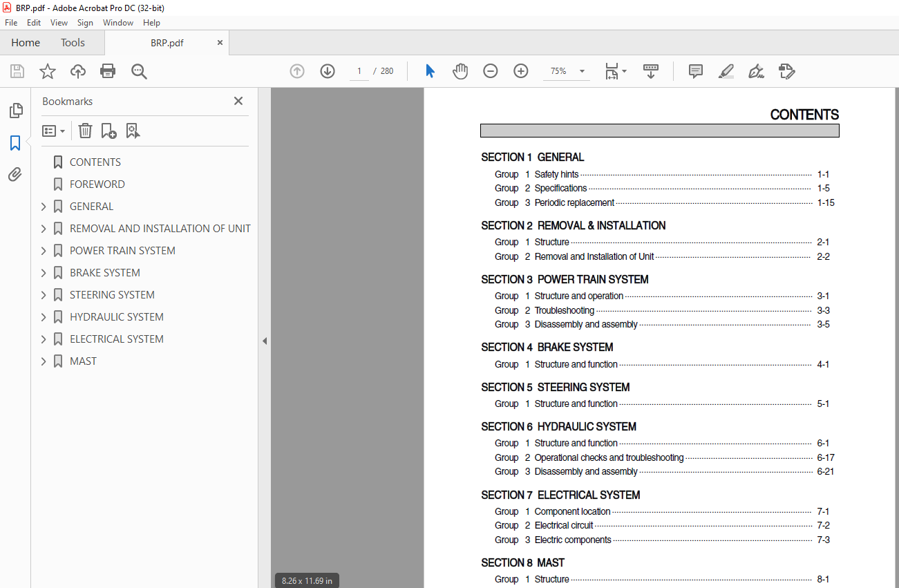Open the Edit menu
The width and height of the screenshot is (899, 588).
34,23
